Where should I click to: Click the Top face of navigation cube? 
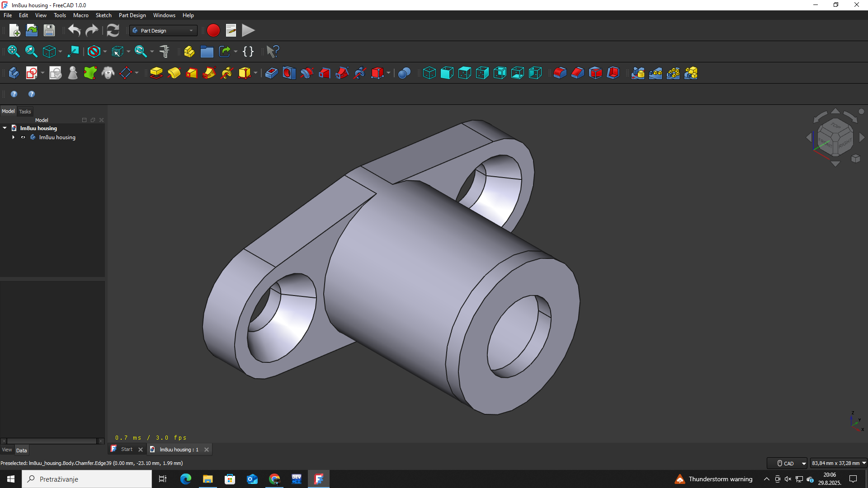click(835, 126)
